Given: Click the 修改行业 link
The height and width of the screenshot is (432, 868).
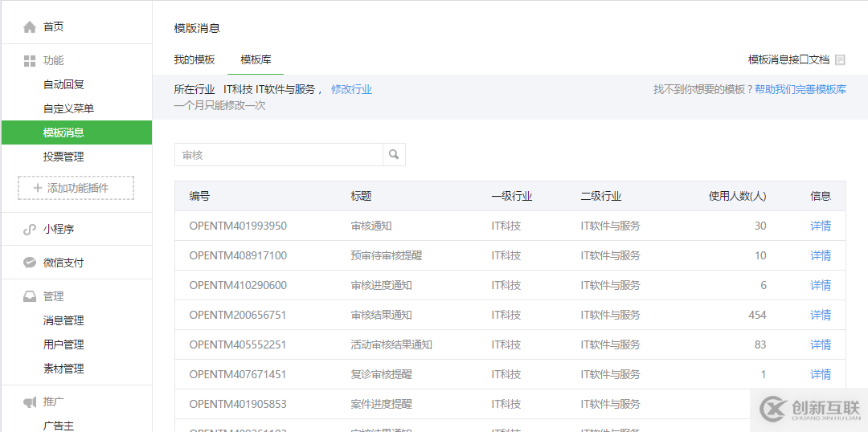Looking at the screenshot, I should tap(351, 90).
